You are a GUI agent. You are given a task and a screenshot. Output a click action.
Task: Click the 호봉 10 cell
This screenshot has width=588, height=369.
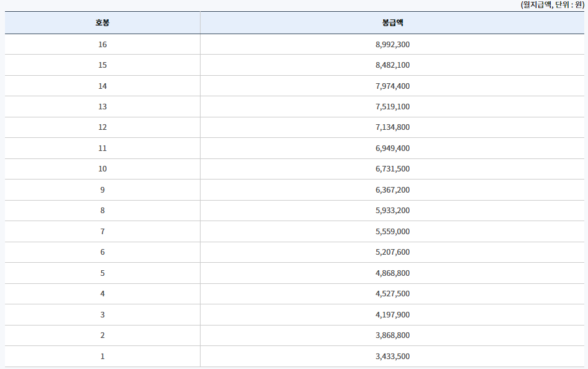[102, 169]
